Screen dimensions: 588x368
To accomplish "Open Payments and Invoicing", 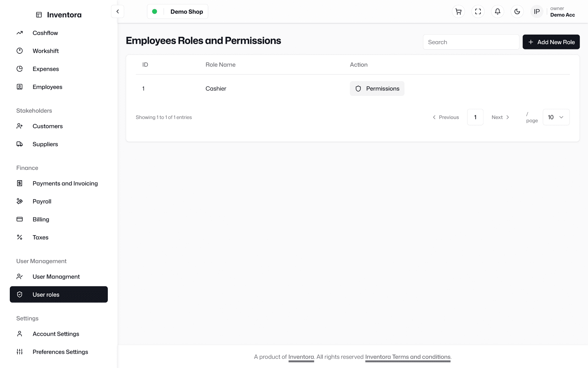I will click(59, 183).
